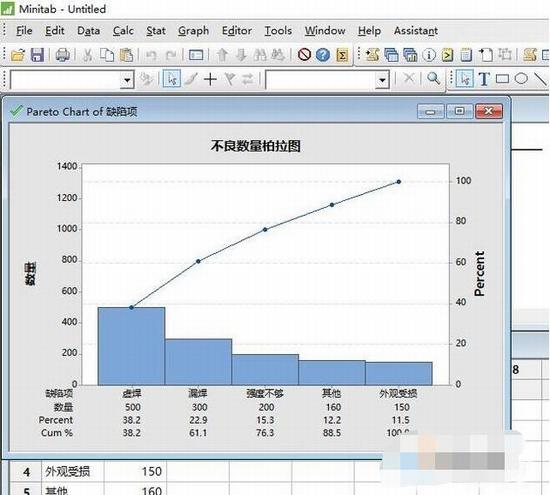Click the Save Project floppy icon
Image resolution: width=550 pixels, height=495 pixels.
[37, 55]
